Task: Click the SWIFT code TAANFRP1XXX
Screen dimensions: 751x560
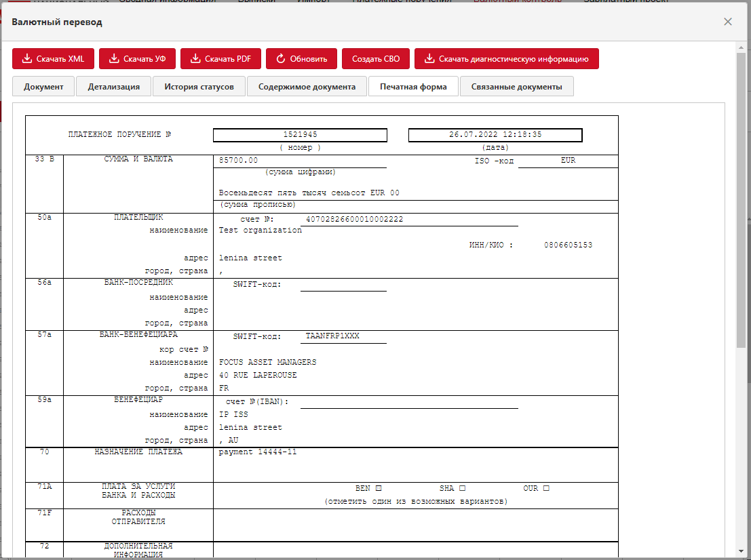Action: [x=332, y=336]
